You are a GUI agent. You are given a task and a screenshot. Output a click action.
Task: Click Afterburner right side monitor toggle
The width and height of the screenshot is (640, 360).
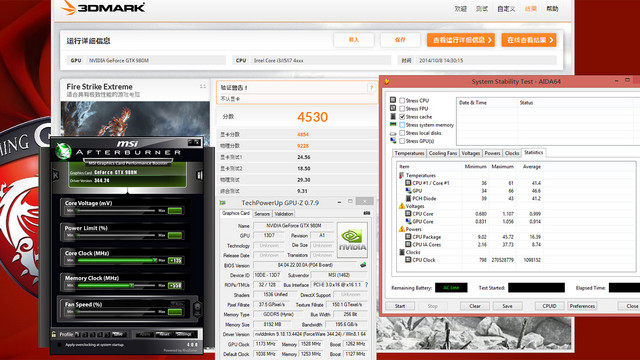click(200, 176)
